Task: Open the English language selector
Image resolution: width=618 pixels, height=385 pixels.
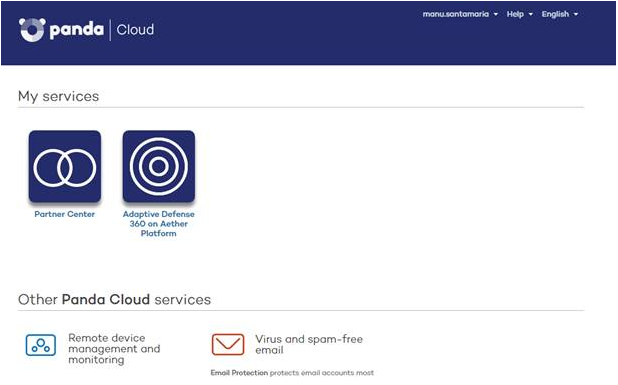Action: pyautogui.click(x=555, y=14)
